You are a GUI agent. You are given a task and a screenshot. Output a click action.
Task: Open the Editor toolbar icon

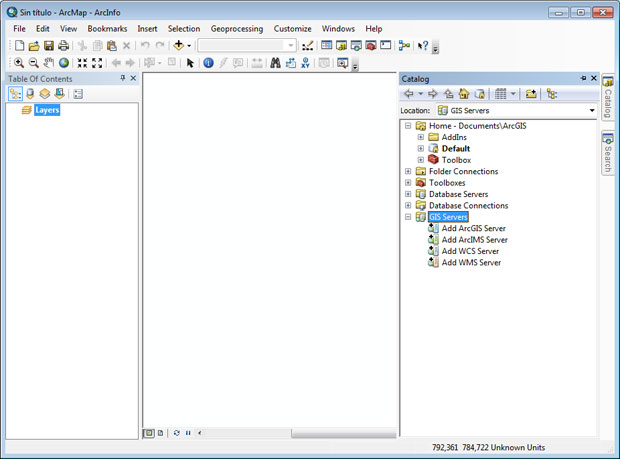click(x=308, y=45)
